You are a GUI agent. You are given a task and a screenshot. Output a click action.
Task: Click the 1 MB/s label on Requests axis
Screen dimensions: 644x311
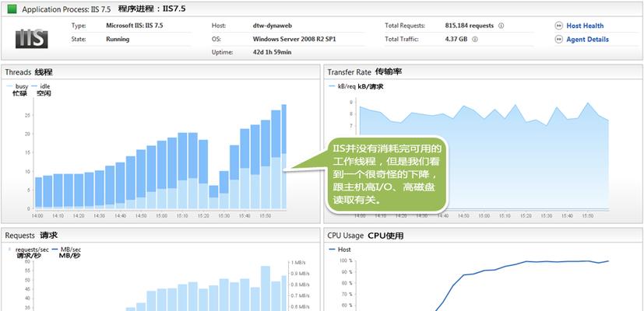click(x=297, y=263)
